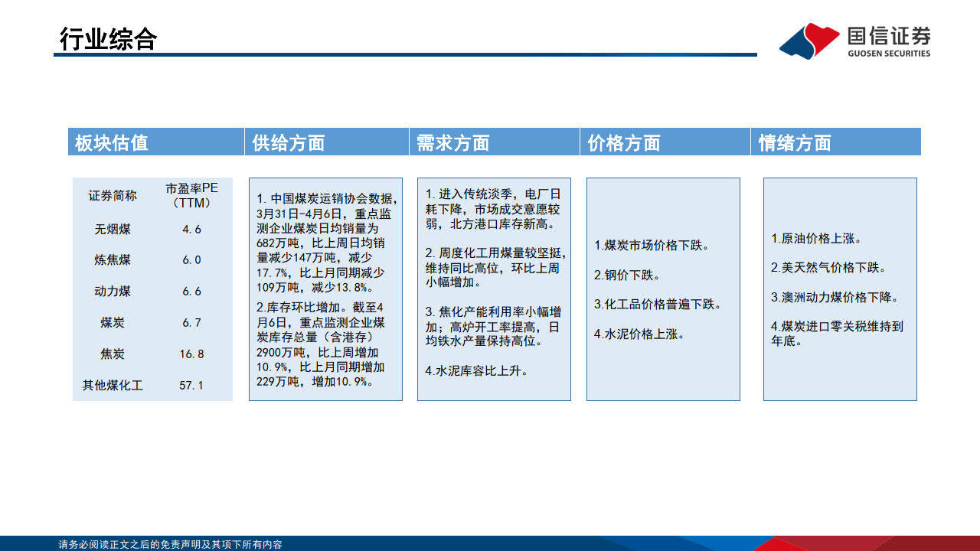Click the 行业综合 slide title
The image size is (980, 551).
pos(108,39)
